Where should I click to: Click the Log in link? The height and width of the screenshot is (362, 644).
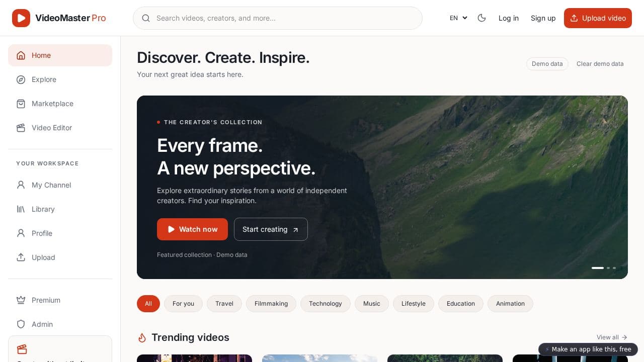[509, 18]
